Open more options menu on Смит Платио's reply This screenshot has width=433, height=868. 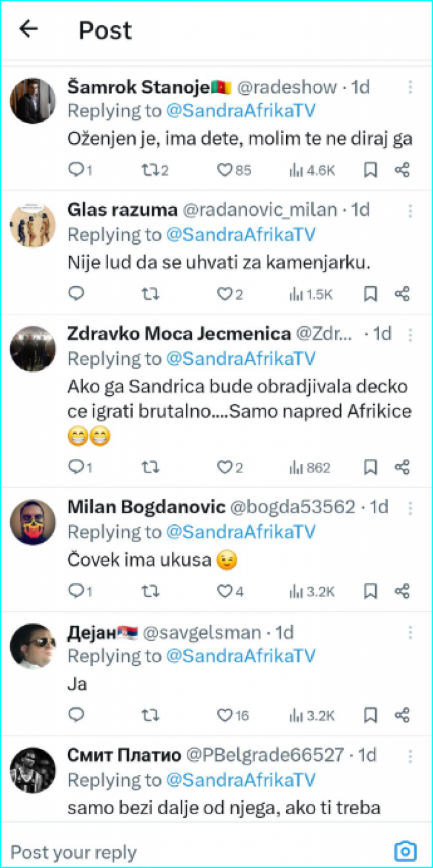click(x=410, y=756)
